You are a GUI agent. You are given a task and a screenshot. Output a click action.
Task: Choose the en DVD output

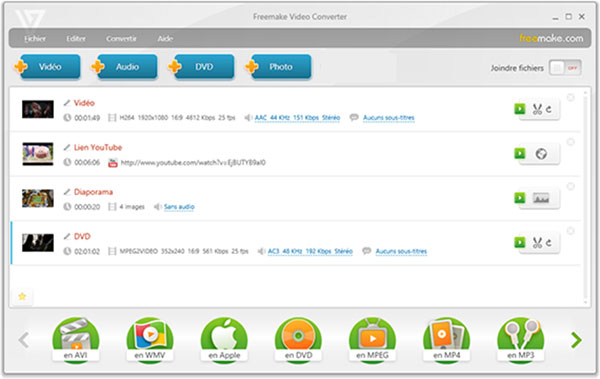298,340
